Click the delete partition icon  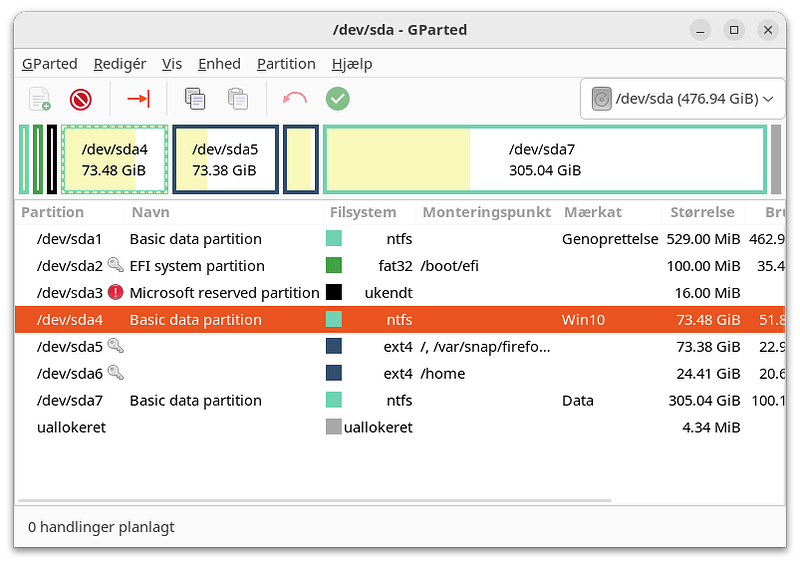click(x=80, y=99)
